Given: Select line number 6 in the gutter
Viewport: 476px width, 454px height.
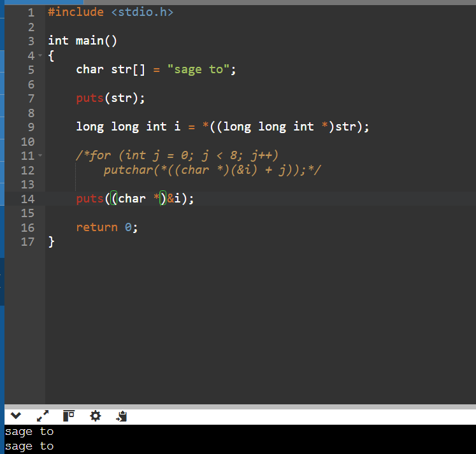Looking at the screenshot, I should [31, 84].
